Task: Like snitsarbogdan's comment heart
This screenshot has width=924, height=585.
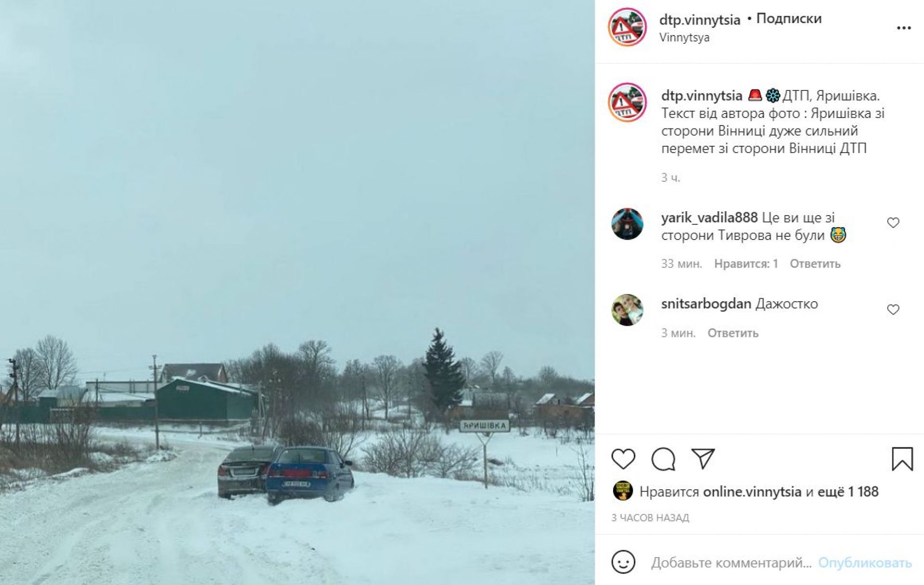Action: 893,309
